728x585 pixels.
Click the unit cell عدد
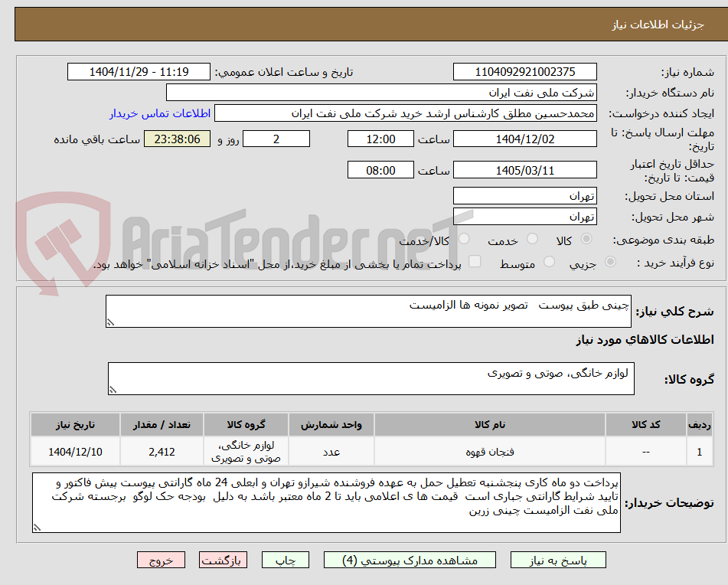[x=331, y=451]
